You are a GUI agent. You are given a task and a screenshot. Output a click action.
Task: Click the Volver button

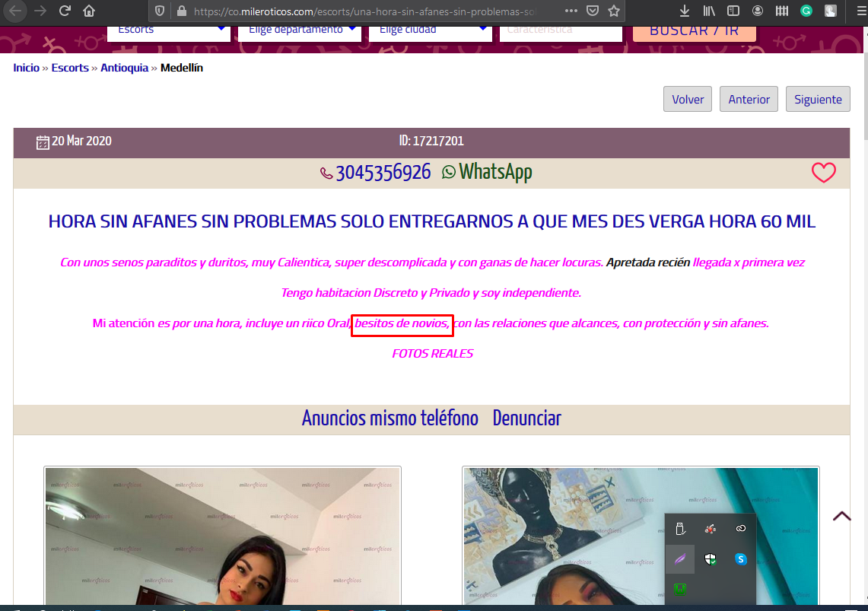[x=688, y=99]
